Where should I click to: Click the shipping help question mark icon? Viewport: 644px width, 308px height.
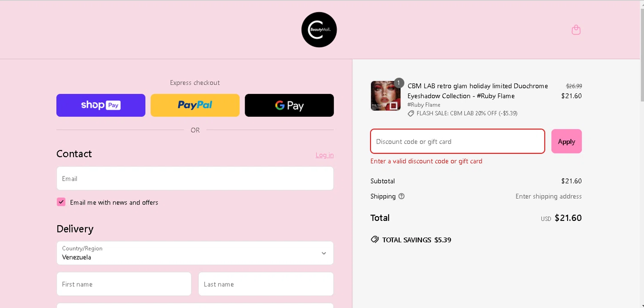401,196
